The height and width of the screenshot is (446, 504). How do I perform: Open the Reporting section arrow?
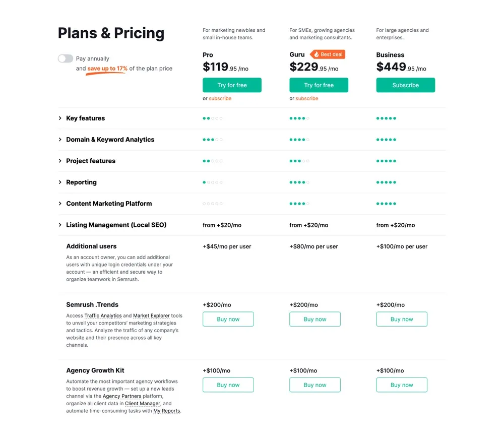[x=60, y=182]
